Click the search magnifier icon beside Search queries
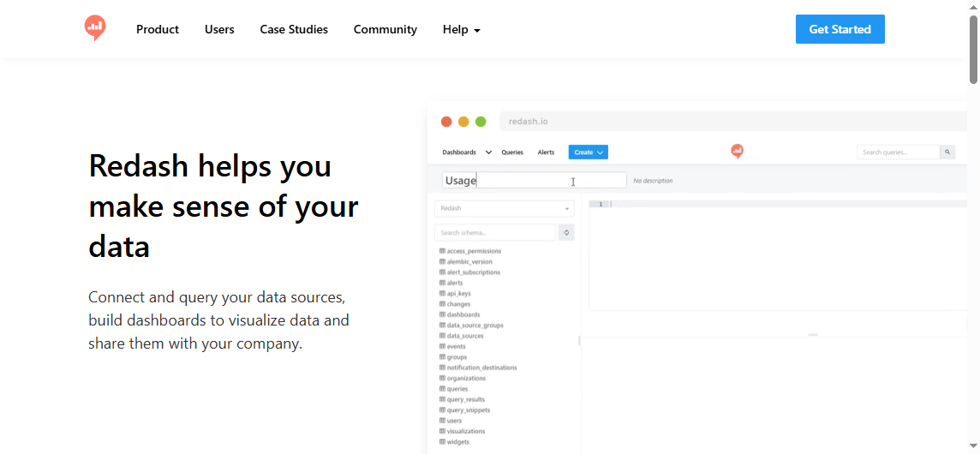The width and height of the screenshot is (980, 454). 947,152
